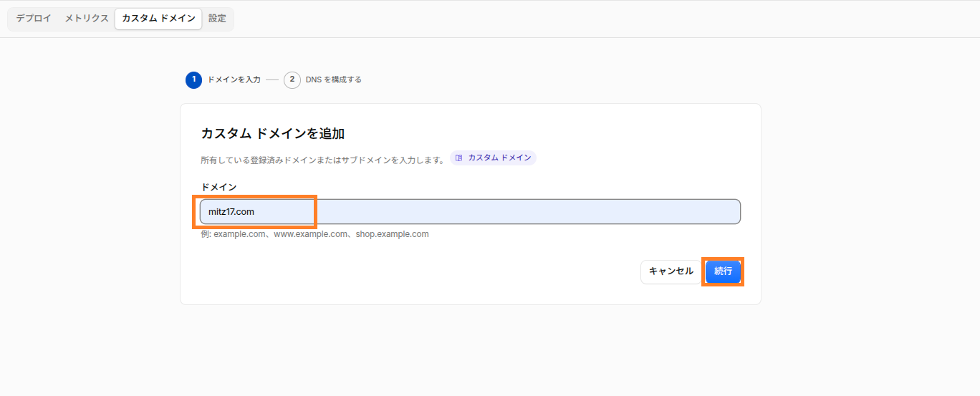Go to the 設定 tab

tap(217, 19)
